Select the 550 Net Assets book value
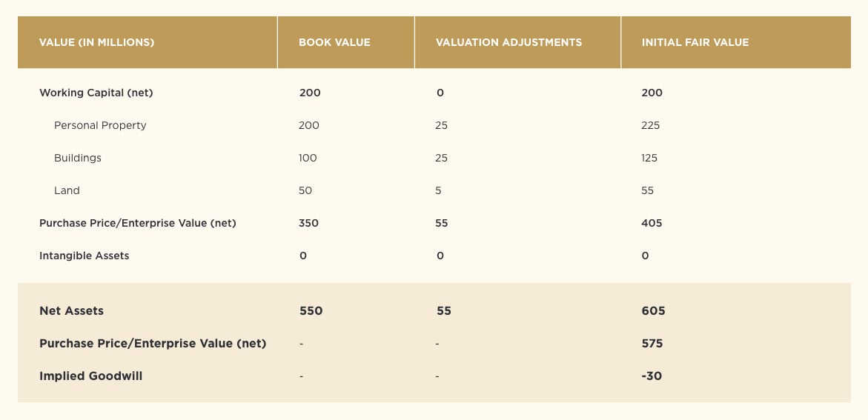This screenshot has width=868, height=420. tap(311, 311)
